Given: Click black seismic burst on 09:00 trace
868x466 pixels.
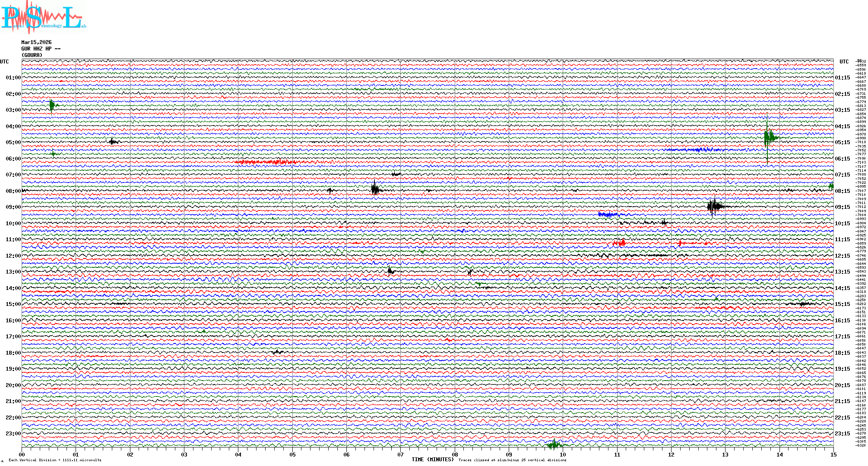Looking at the screenshot, I should [714, 206].
